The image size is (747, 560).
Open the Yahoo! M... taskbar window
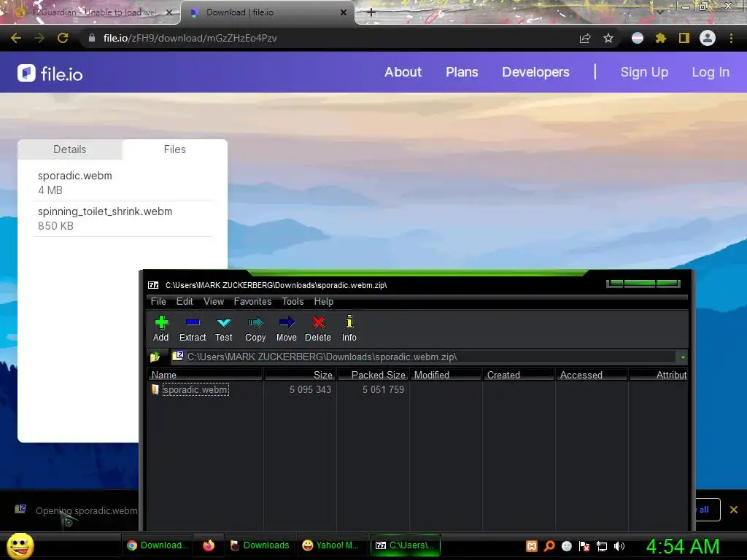[x=332, y=545]
